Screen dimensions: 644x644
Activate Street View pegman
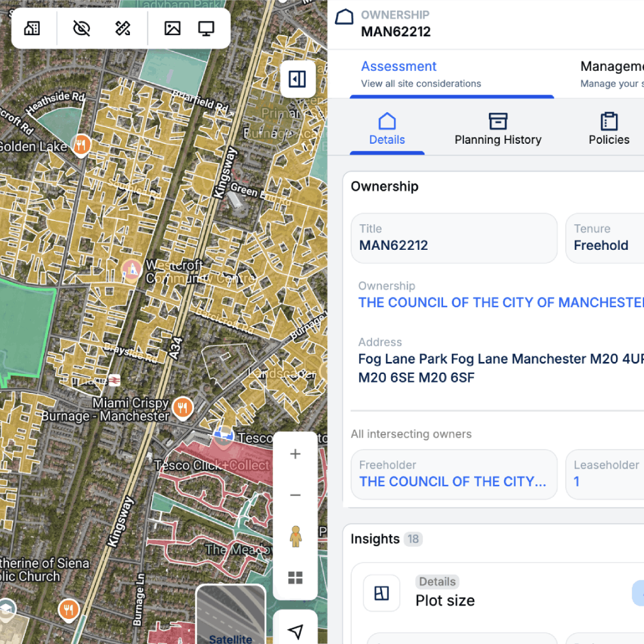click(x=295, y=537)
